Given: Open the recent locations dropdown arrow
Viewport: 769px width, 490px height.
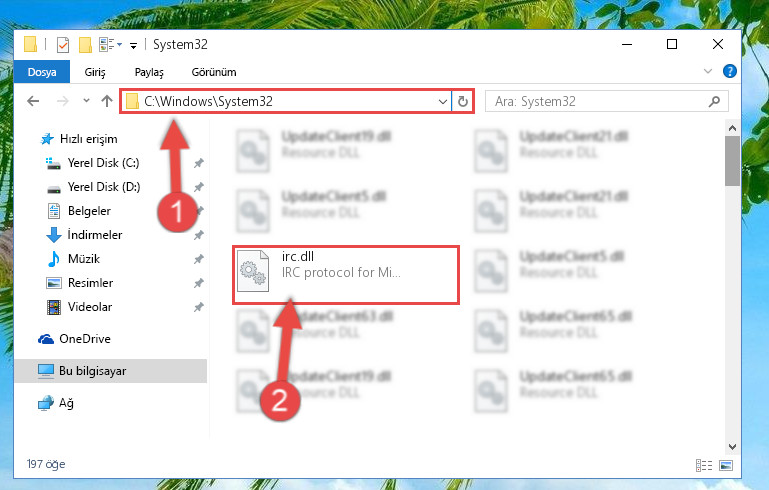Looking at the screenshot, I should pos(86,101).
